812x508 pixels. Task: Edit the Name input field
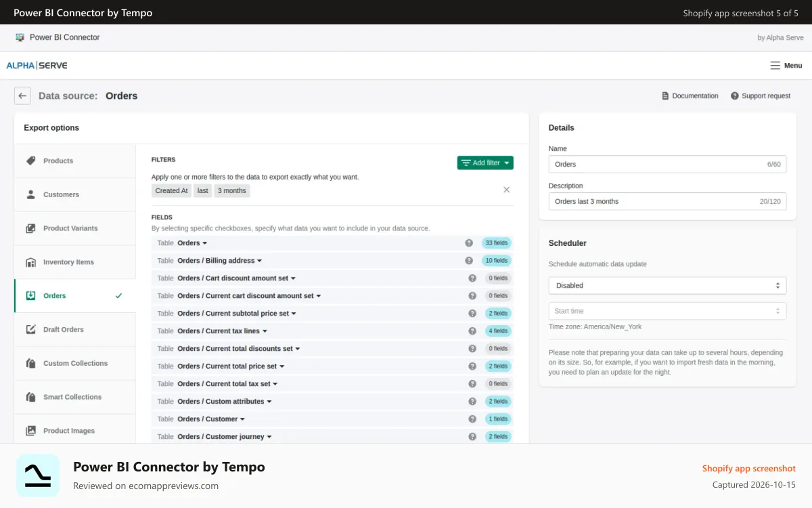[667, 165]
